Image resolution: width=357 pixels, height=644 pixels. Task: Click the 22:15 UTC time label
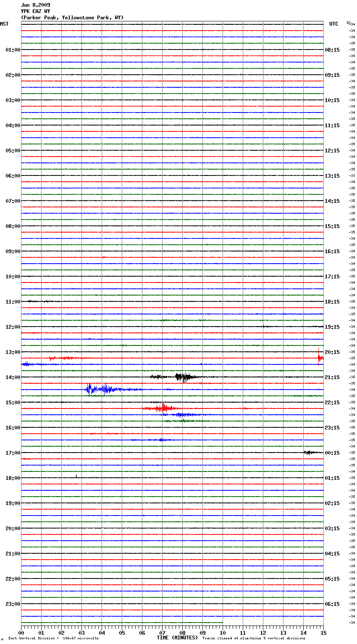pos(332,403)
